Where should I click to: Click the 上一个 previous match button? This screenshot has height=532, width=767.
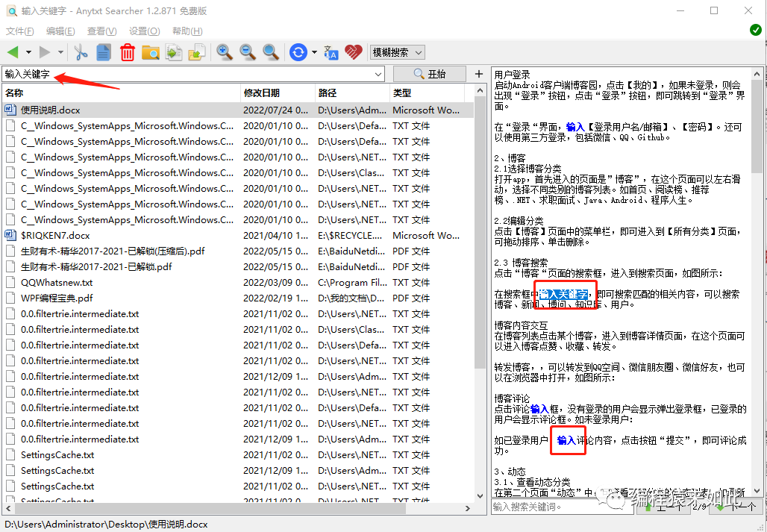(663, 507)
